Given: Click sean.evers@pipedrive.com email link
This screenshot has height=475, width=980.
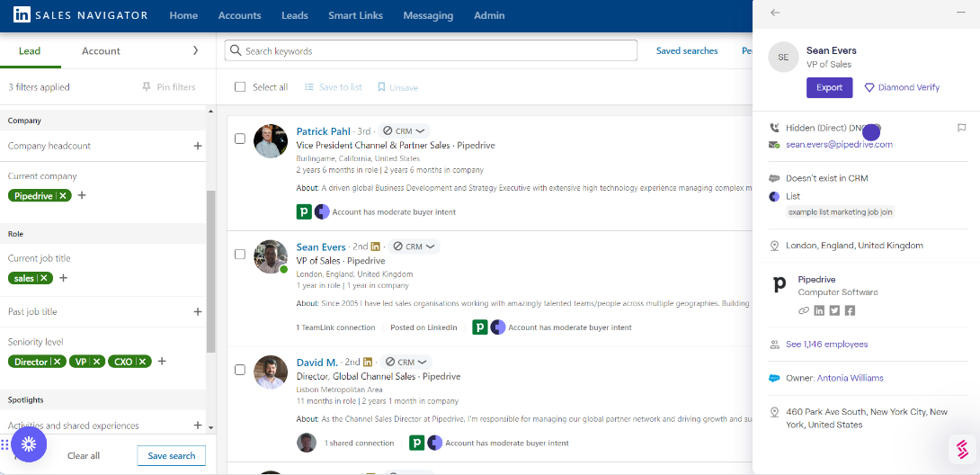Looking at the screenshot, I should pyautogui.click(x=840, y=144).
